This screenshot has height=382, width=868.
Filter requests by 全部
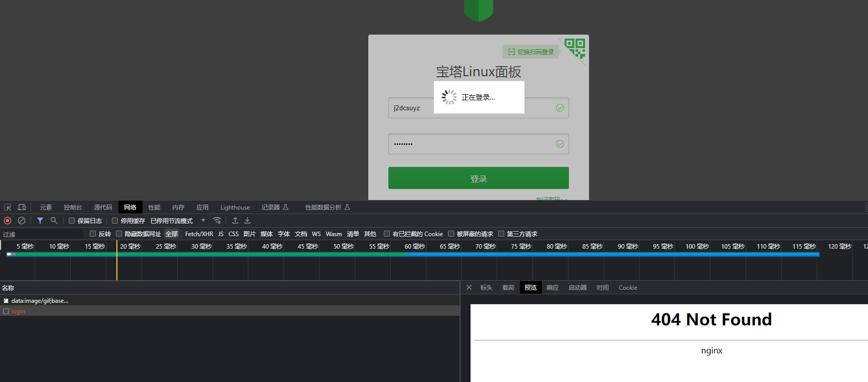click(172, 234)
